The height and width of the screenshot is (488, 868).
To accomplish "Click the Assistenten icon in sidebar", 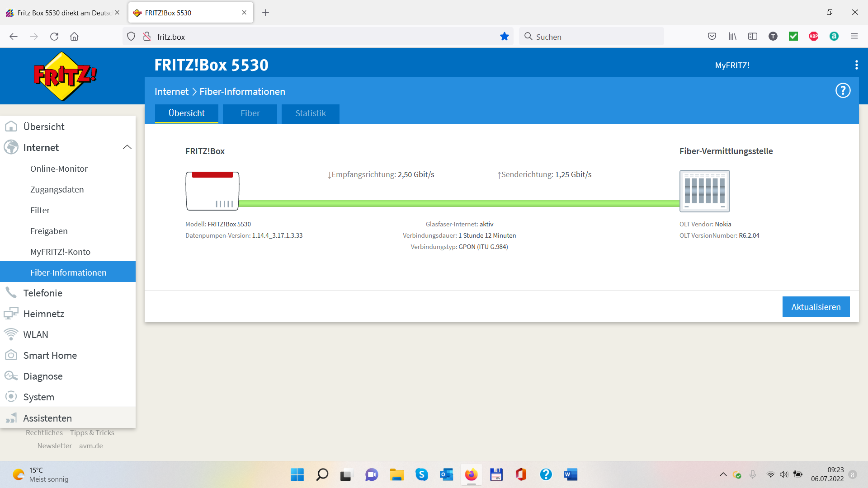I will tap(11, 418).
